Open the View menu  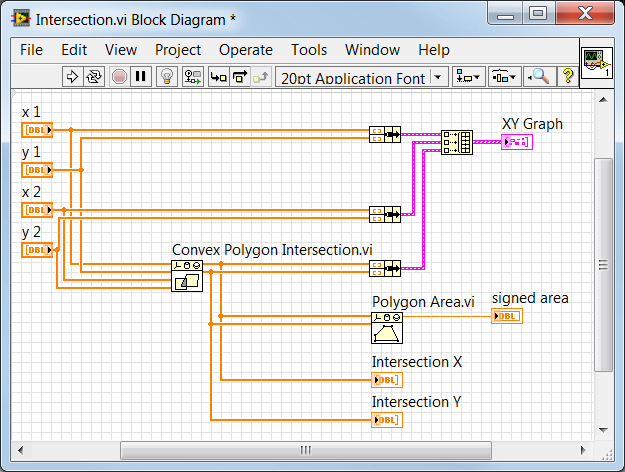tap(121, 50)
